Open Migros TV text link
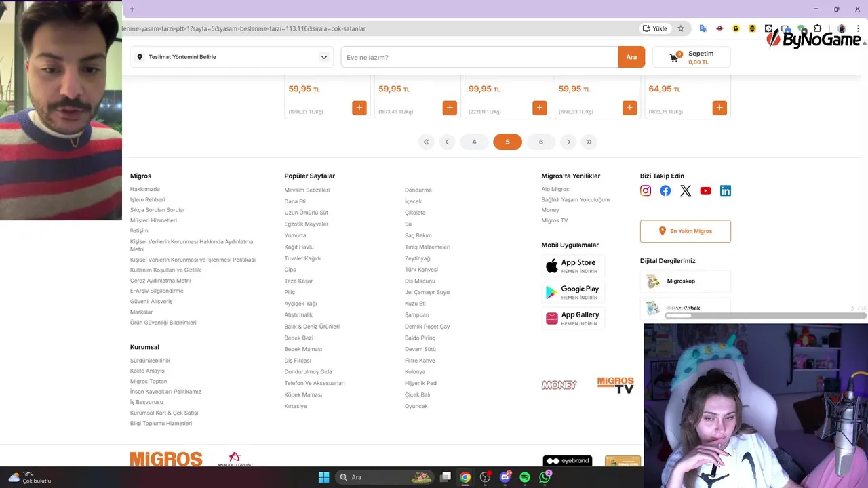The height and width of the screenshot is (488, 868). (555, 221)
